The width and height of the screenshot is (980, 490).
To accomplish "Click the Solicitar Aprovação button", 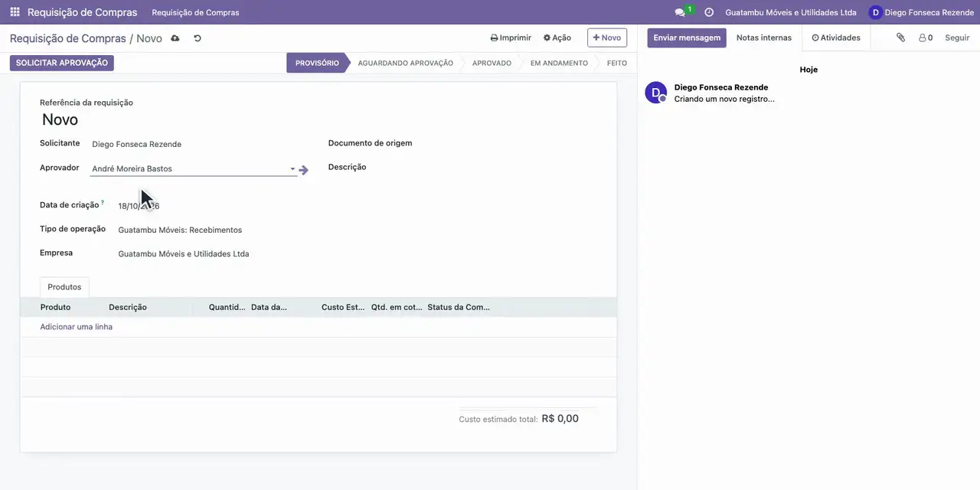I will click(x=62, y=63).
